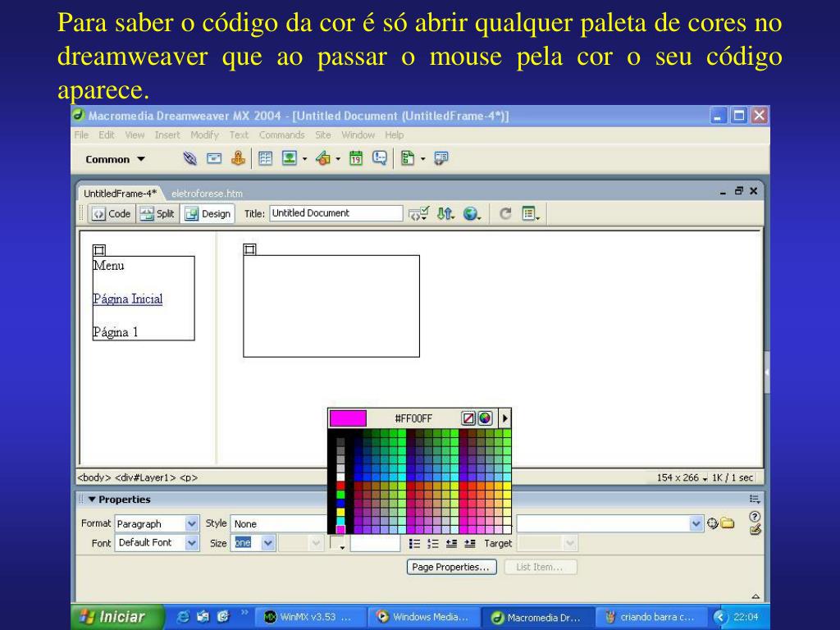
Task: Open the File Management icon
Action: 445,214
